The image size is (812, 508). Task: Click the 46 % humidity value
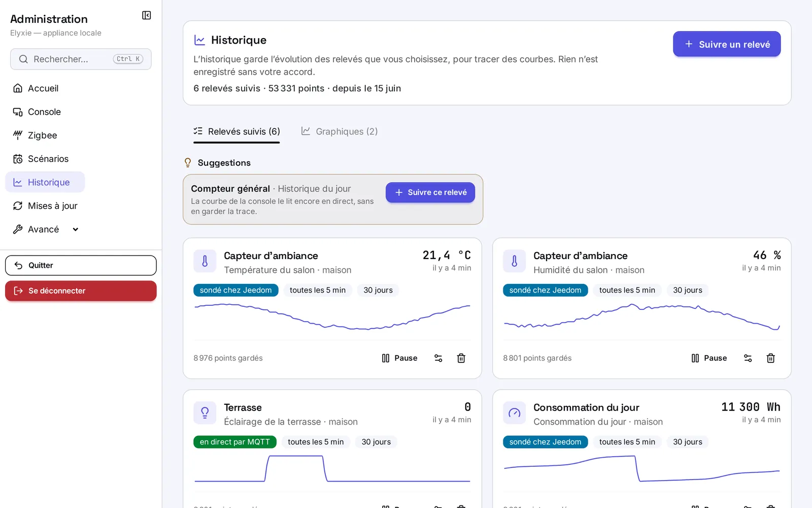coord(767,255)
